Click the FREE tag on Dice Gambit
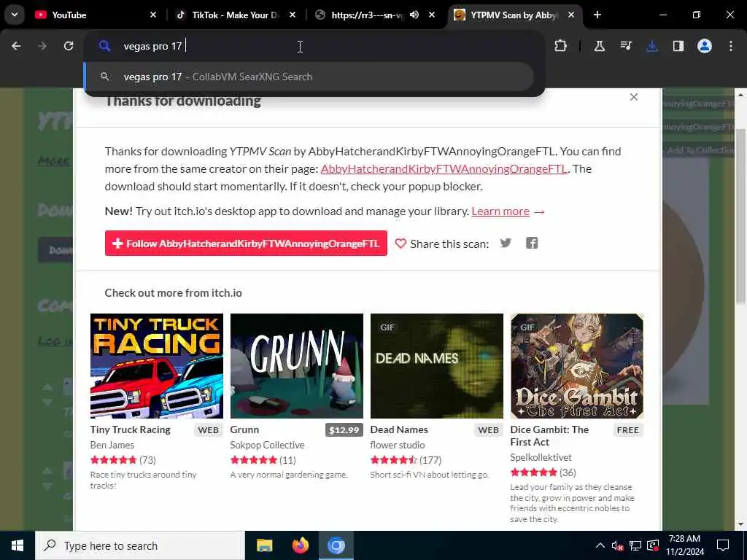 click(628, 430)
